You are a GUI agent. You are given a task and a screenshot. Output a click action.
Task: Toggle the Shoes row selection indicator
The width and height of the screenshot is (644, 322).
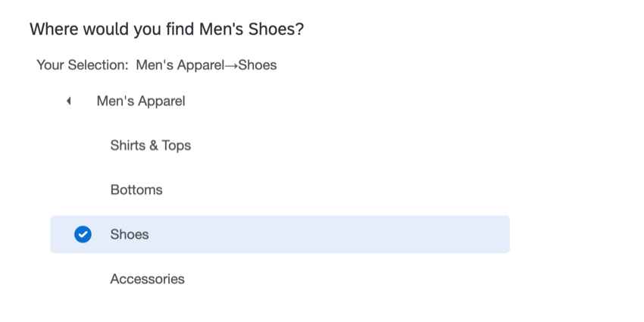(83, 235)
